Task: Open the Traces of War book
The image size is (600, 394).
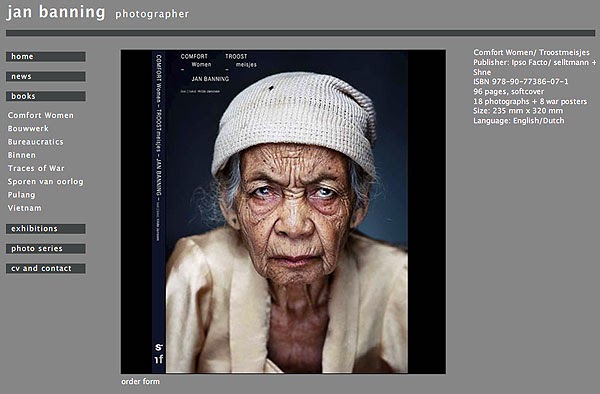Action: click(36, 168)
